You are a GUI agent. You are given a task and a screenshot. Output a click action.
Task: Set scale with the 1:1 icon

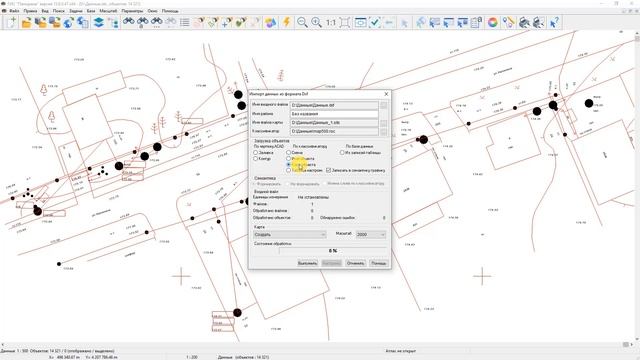(x=331, y=22)
